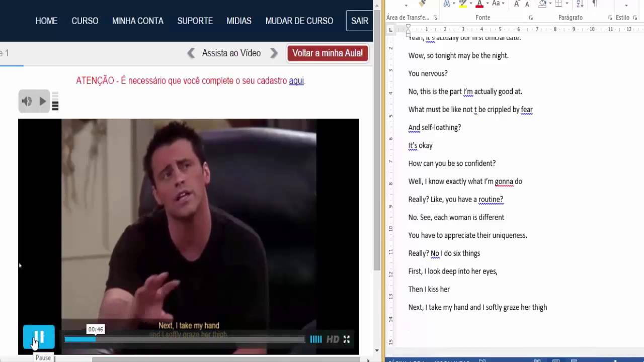
Task: Click the speaker icon above the video
Action: click(27, 101)
